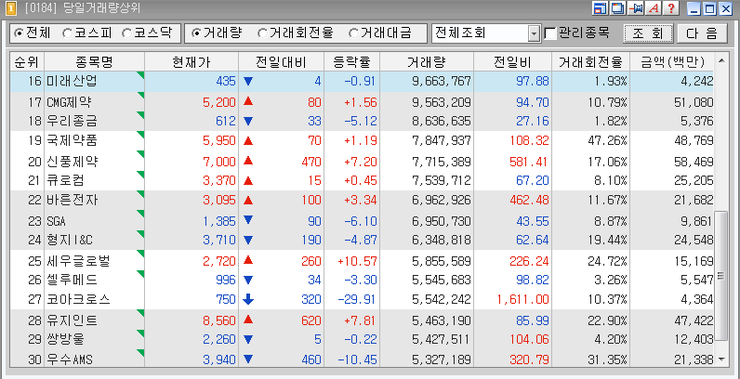The image size is (740, 379).
Task: Click the 8,560 current price cell
Action: [x=219, y=320]
